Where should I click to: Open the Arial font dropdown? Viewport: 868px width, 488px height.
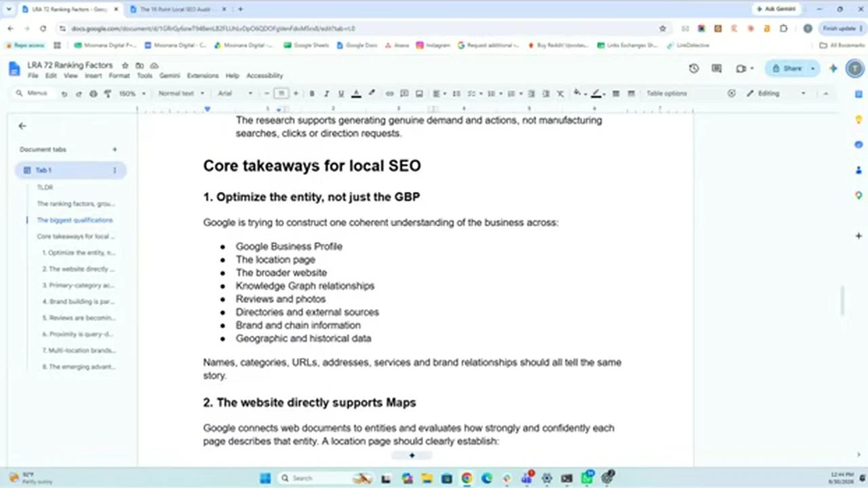click(x=235, y=94)
